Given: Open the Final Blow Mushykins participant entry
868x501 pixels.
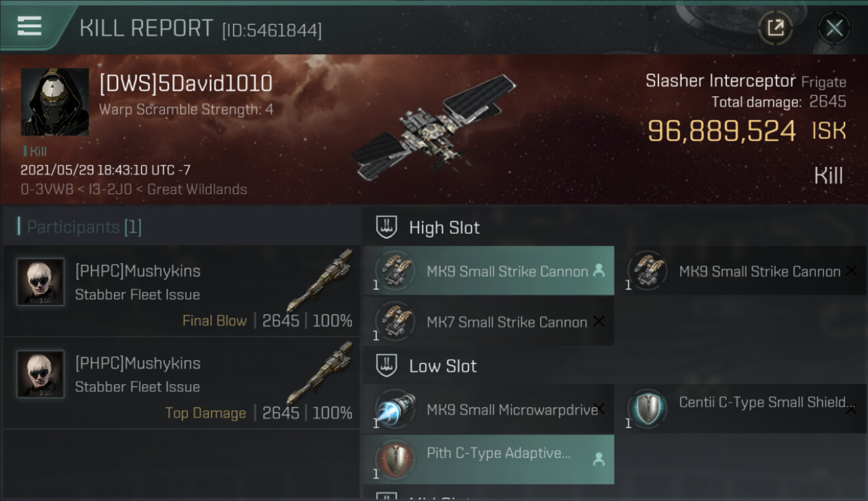Looking at the screenshot, I should 181,291.
